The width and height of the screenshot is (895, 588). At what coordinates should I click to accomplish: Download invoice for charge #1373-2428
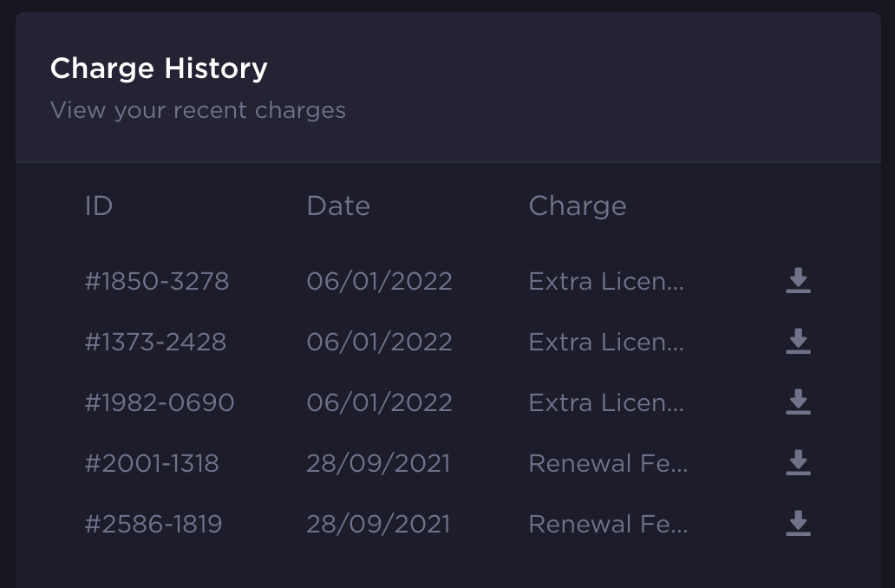[x=798, y=342]
